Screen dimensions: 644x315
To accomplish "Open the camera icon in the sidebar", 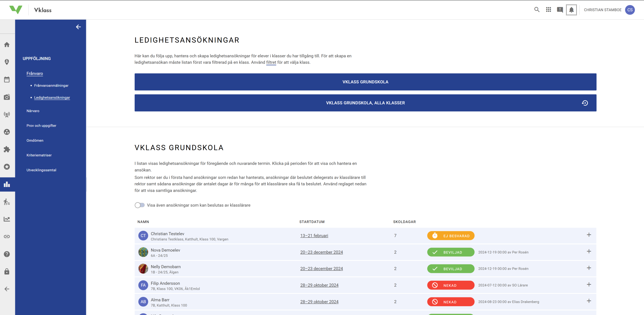I will [7, 97].
